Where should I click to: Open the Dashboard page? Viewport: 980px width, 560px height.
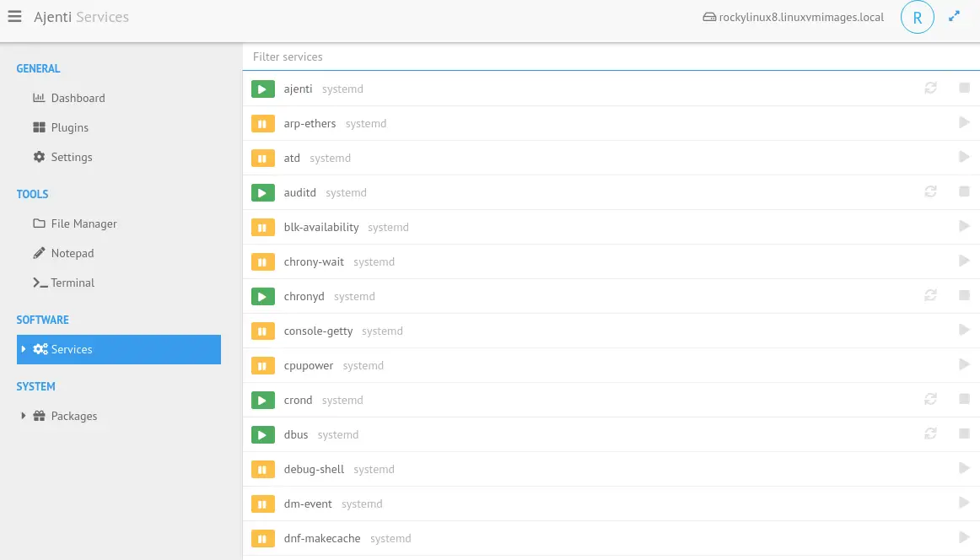pos(78,98)
